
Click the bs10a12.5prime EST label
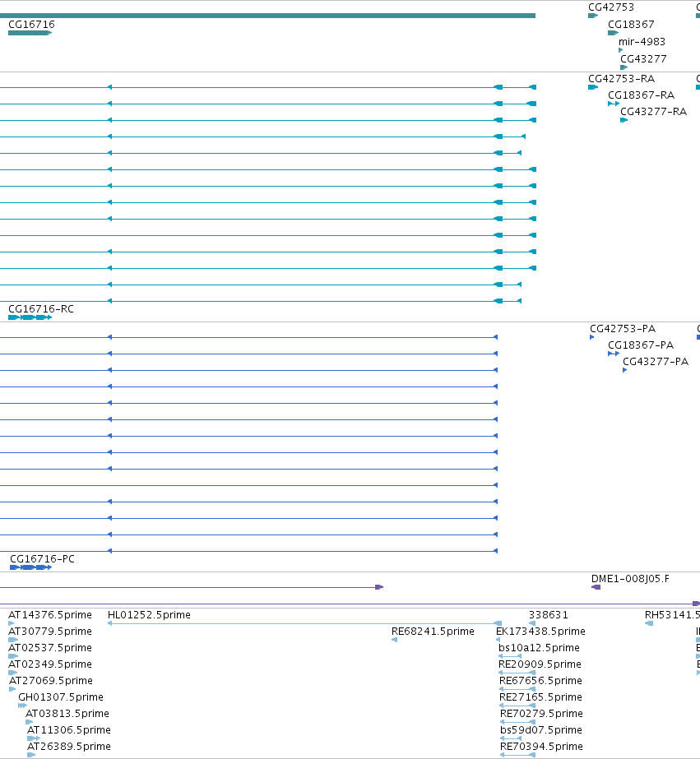point(539,648)
